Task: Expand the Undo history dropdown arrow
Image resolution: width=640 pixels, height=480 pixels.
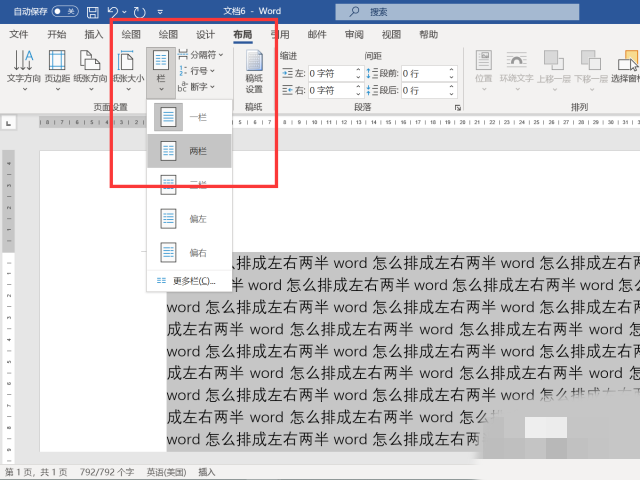Action: tap(124, 12)
